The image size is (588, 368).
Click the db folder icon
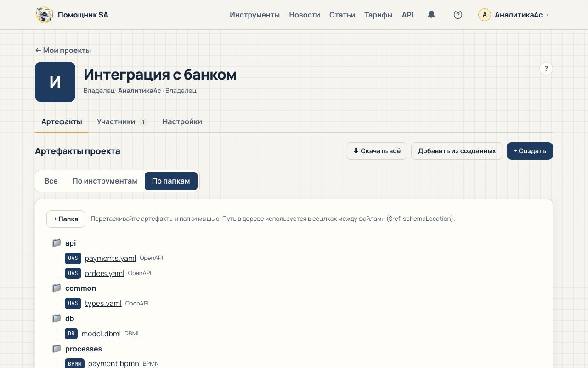(x=57, y=318)
